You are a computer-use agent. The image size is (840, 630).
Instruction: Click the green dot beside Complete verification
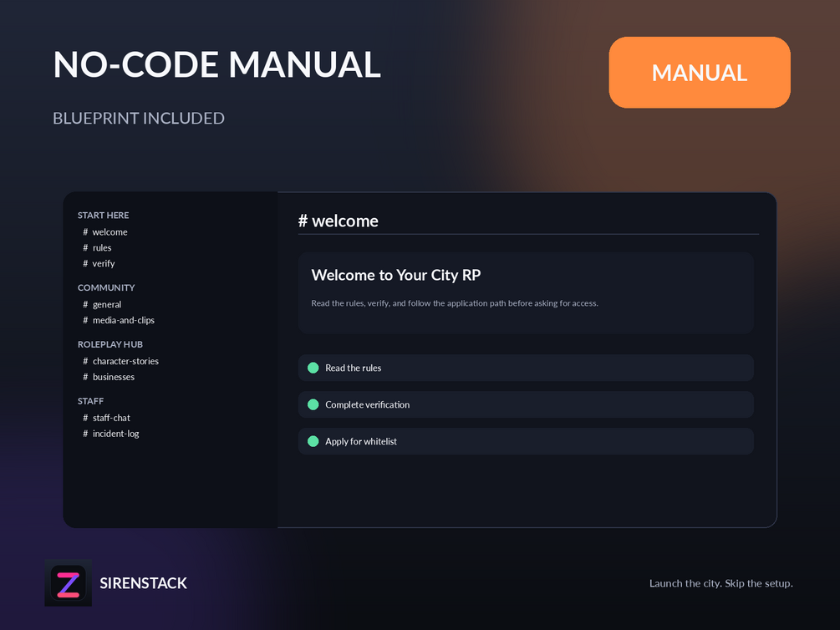pyautogui.click(x=313, y=404)
